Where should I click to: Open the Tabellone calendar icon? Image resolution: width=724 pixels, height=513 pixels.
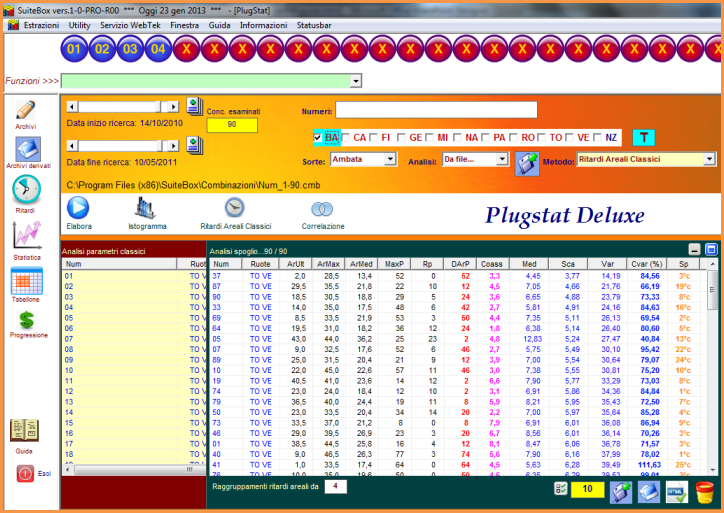tap(26, 281)
